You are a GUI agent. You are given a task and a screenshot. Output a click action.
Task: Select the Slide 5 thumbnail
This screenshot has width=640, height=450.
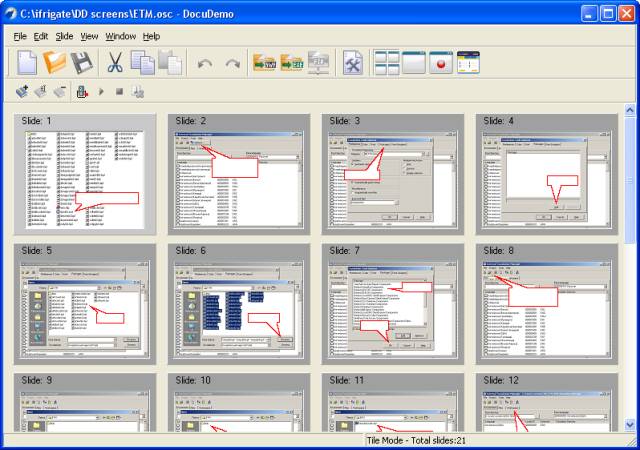coord(85,304)
